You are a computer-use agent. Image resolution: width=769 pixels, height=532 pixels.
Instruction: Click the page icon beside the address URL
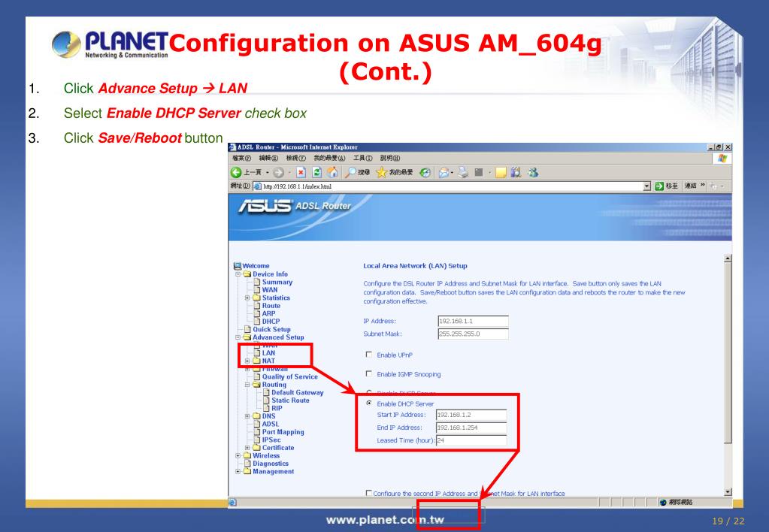(x=258, y=186)
